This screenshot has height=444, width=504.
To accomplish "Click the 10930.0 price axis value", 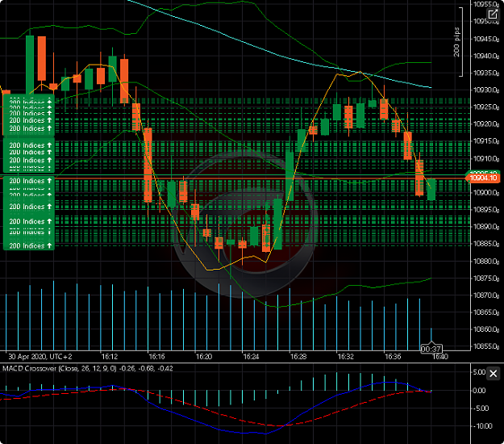I will point(486,90).
